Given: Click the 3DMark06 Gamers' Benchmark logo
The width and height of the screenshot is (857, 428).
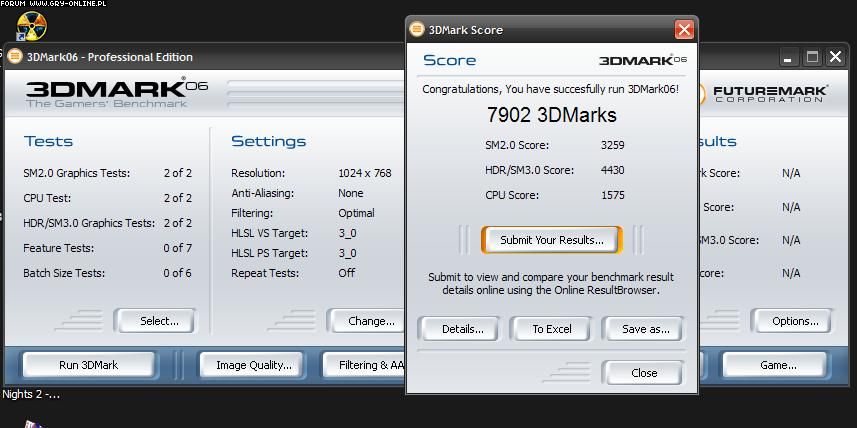Looking at the screenshot, I should point(116,93).
